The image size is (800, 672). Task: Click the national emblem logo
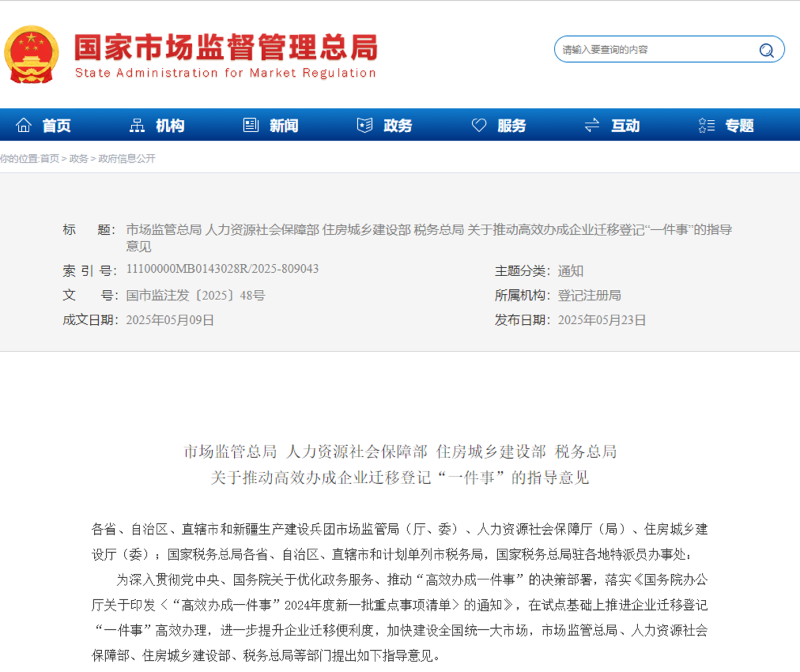31,54
